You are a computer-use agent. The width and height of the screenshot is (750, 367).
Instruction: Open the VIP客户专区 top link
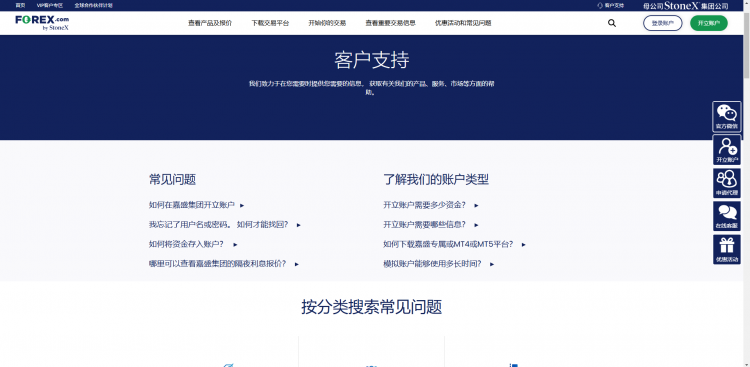[50, 6]
